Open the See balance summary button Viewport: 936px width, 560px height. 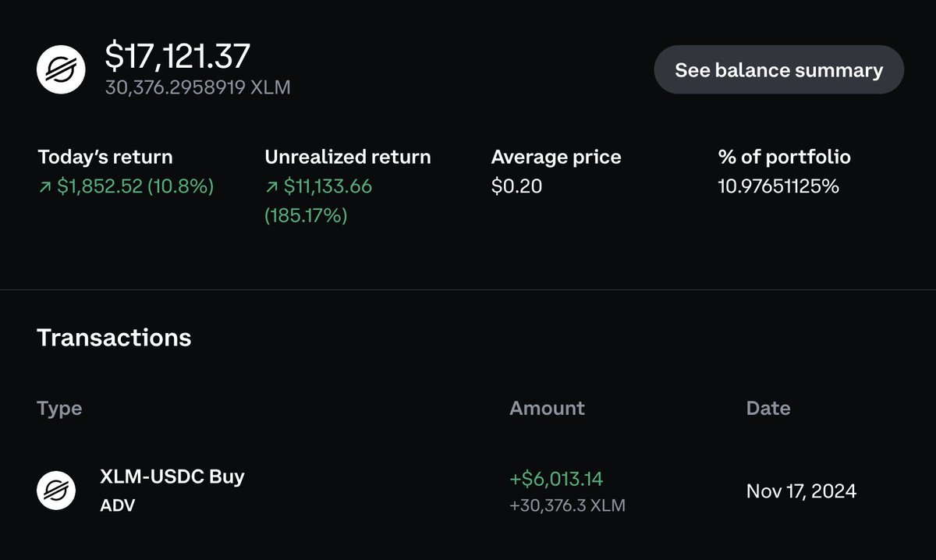[x=778, y=70]
